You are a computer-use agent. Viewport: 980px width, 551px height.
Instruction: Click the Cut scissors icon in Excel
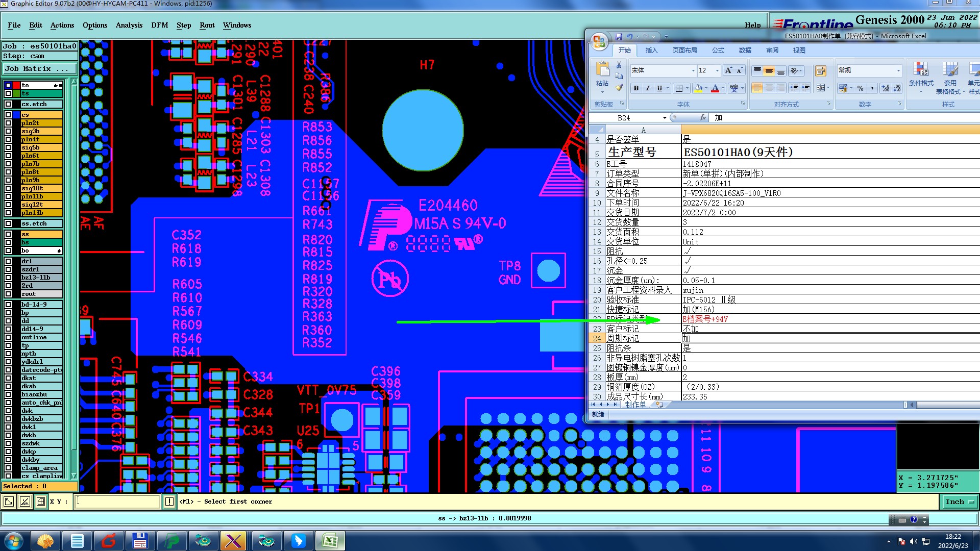tap(619, 65)
